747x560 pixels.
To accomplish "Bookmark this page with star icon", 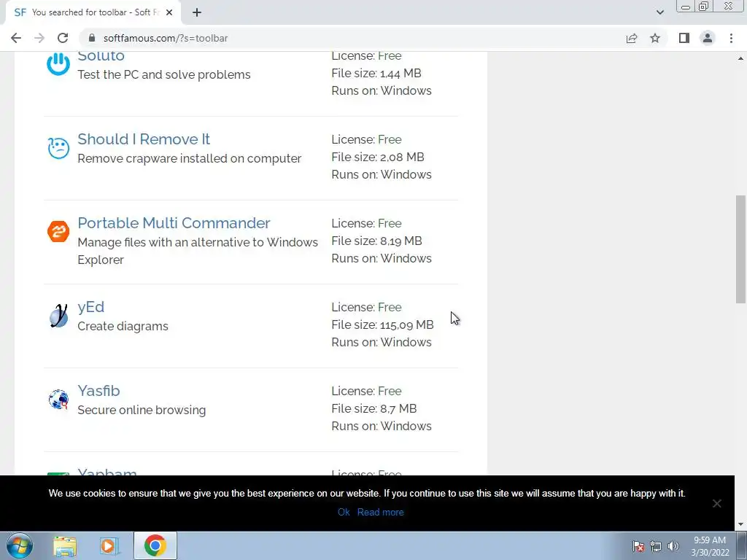I will 655,38.
